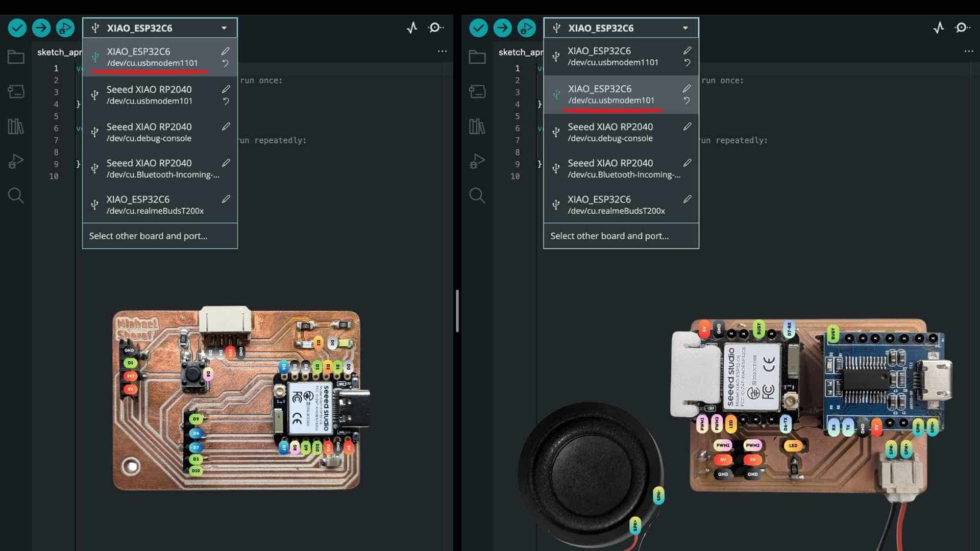Open Library Manager icon in left sidebar

point(16,126)
